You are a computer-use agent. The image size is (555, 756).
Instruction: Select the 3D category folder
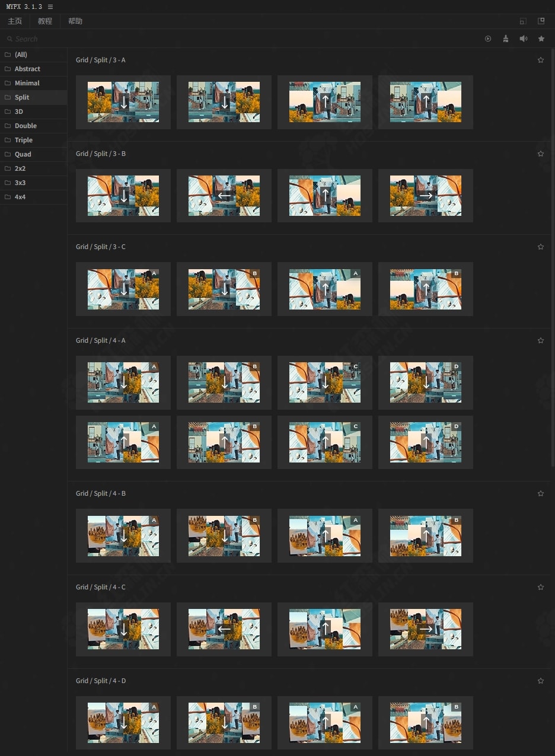(33, 111)
